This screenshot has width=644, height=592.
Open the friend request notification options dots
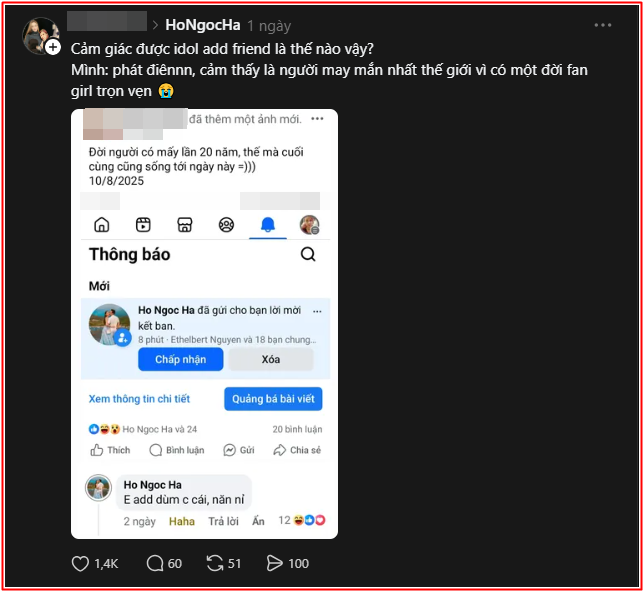tap(318, 311)
